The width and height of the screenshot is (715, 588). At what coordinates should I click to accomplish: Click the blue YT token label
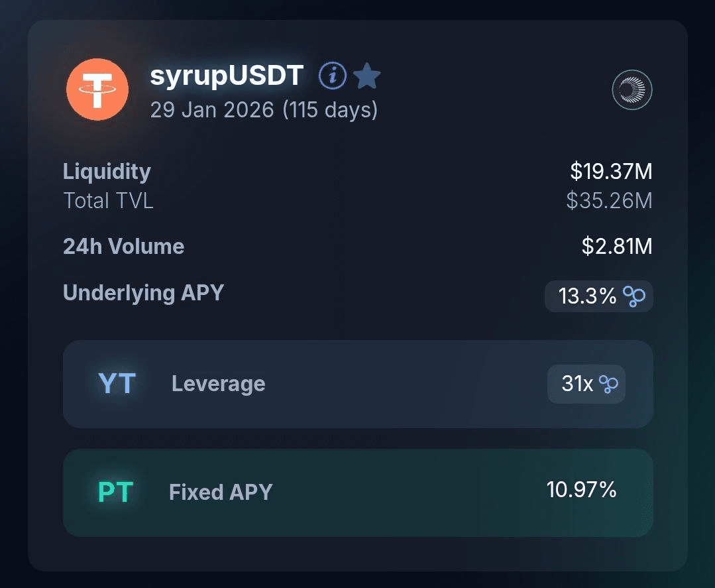pos(117,384)
